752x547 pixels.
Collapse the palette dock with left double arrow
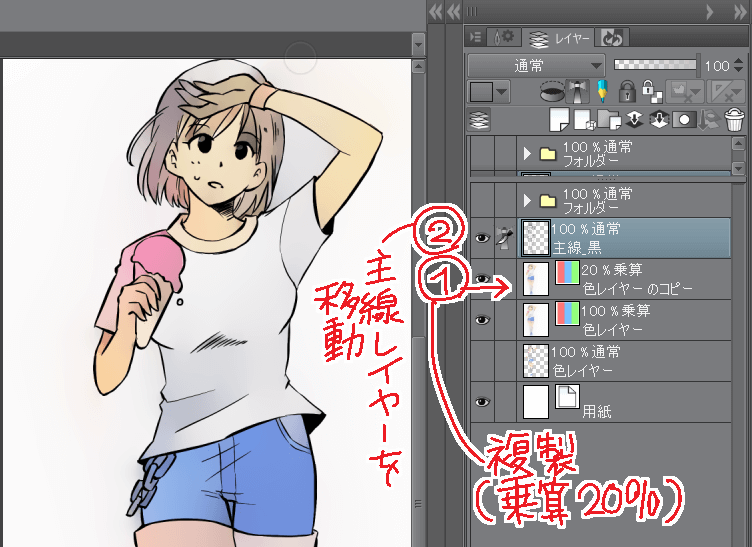(435, 12)
